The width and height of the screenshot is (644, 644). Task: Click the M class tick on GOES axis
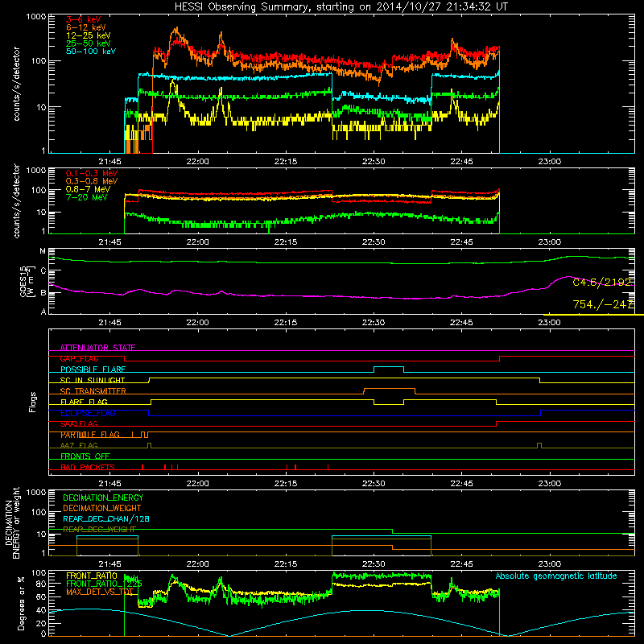(43, 251)
